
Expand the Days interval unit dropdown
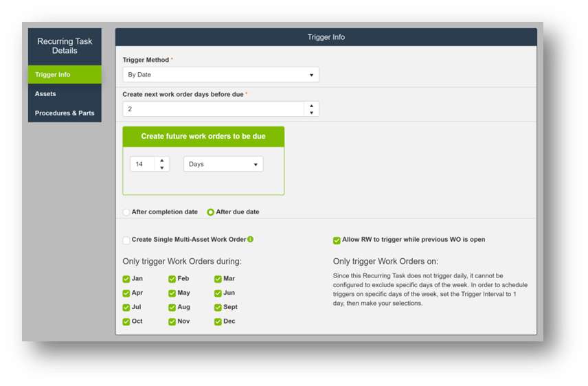pyautogui.click(x=223, y=164)
